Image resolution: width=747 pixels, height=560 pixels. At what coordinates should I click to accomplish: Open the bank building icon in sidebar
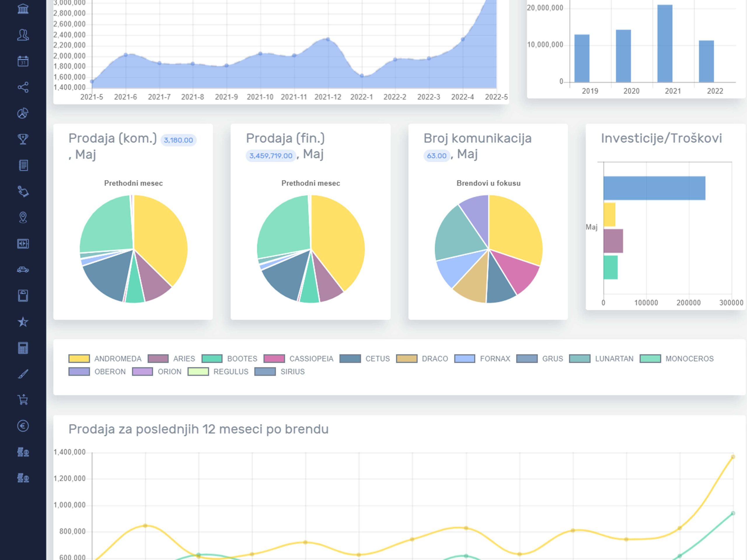(x=23, y=9)
